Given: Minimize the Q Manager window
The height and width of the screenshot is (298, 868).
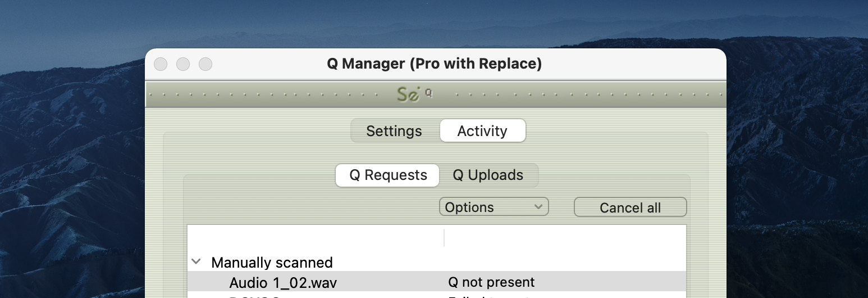Looking at the screenshot, I should pos(183,64).
